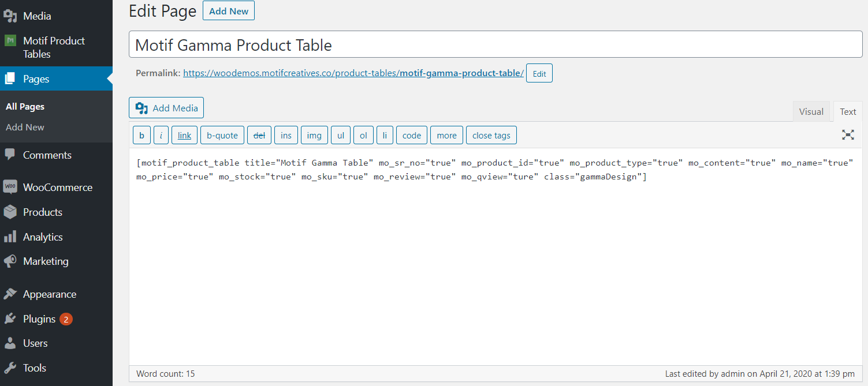Screen dimensions: 868x386
Task: Click the Add New page button
Action: point(229,11)
